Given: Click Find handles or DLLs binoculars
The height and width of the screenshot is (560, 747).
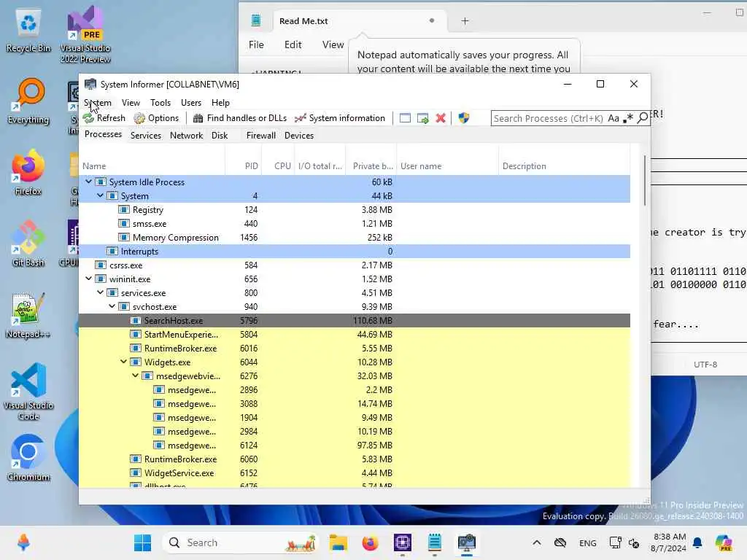Looking at the screenshot, I should (x=198, y=118).
